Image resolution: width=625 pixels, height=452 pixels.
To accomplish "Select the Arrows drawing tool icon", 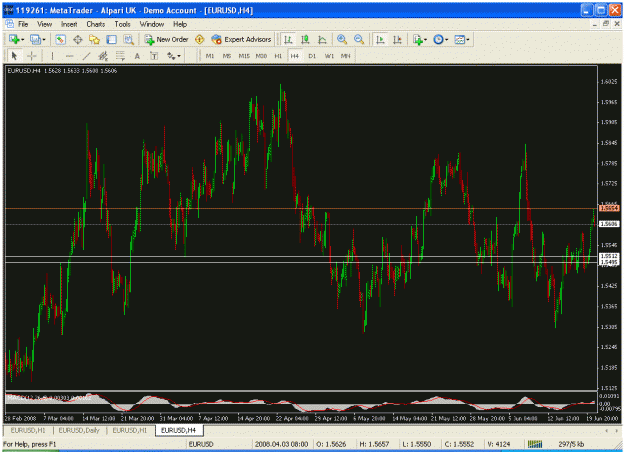I will 171,56.
